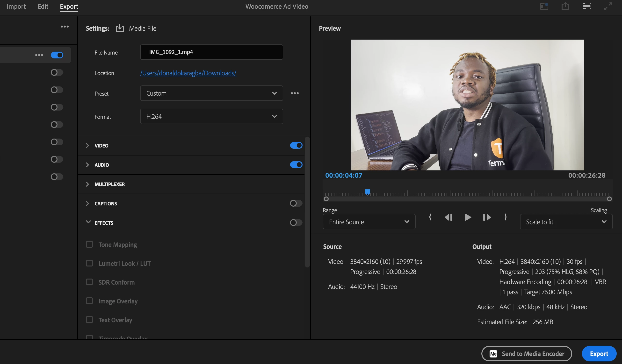Check the Lumetri Look / LUT checkbox
622x364 pixels.
coord(89,263)
